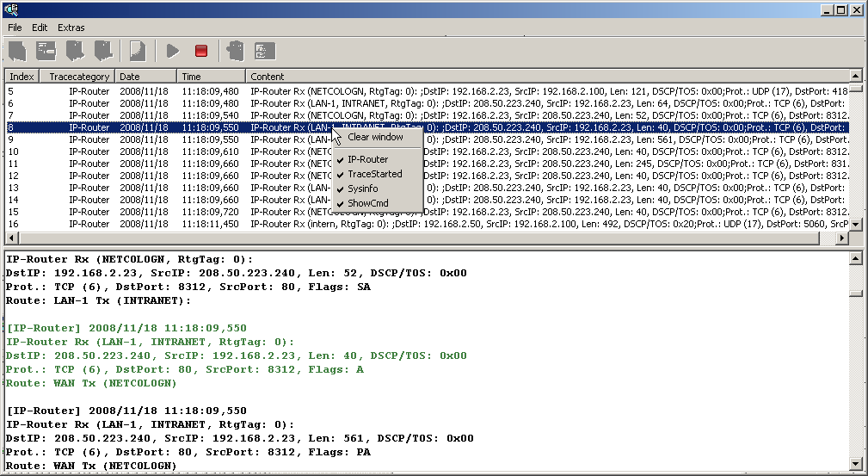The image size is (868, 476).
Task: Click the green play button in toolbar
Action: pyautogui.click(x=173, y=52)
